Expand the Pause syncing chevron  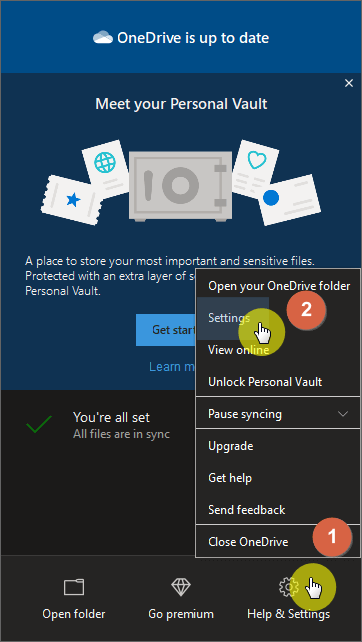click(x=343, y=414)
